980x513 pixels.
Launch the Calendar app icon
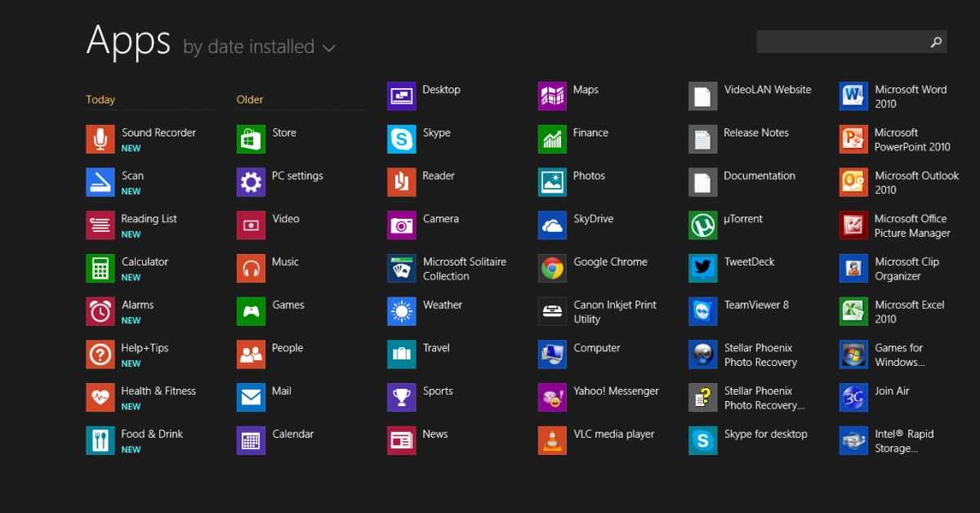point(251,440)
